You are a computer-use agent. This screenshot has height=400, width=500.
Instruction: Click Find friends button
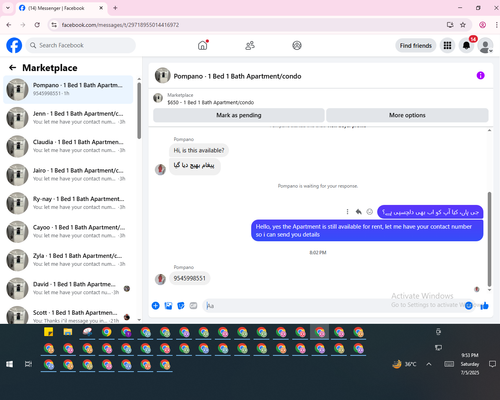point(416,46)
